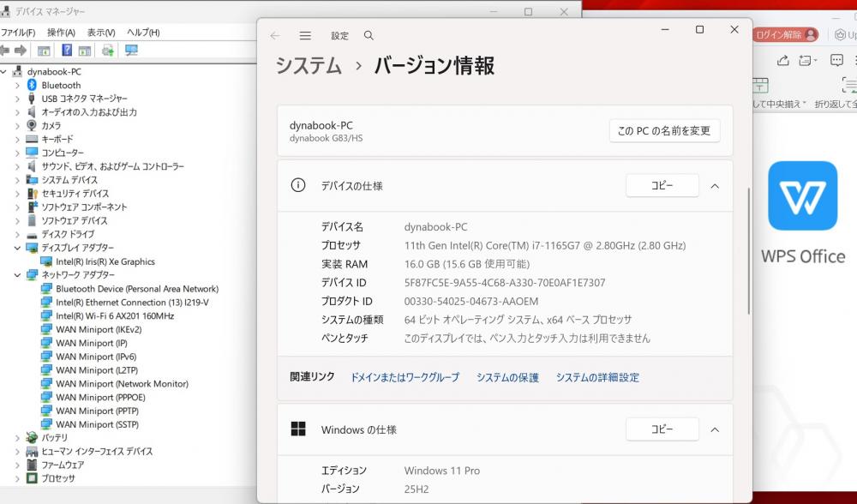Open the WPS comment bubble icon
Screen dimensions: 857x504
837,61
